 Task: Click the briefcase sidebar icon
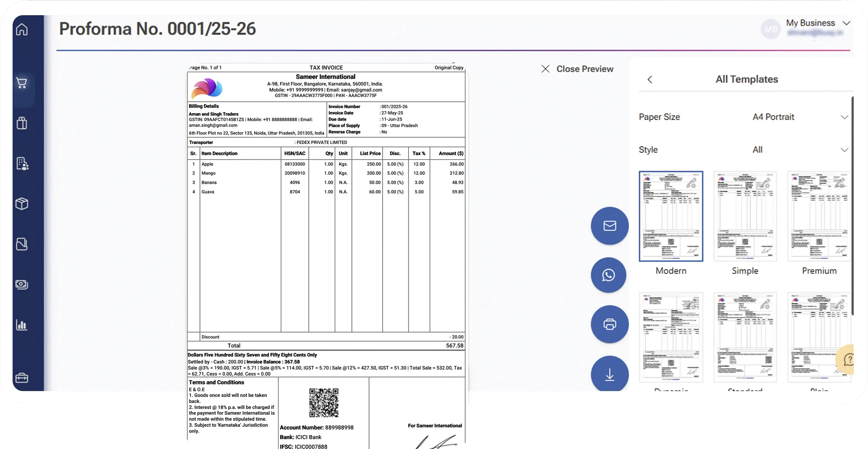(x=22, y=378)
